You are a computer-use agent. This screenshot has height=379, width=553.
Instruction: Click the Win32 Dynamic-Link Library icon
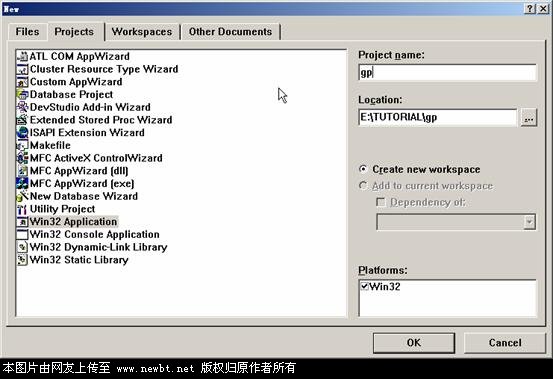[22, 247]
